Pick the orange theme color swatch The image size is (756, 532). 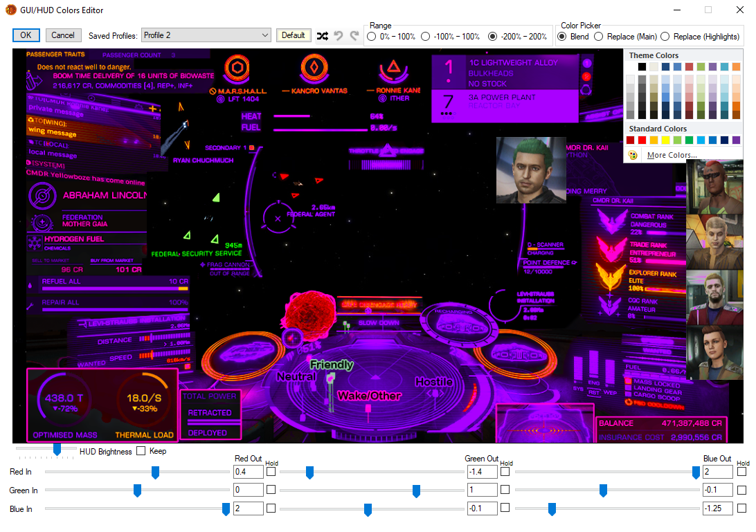pos(736,66)
